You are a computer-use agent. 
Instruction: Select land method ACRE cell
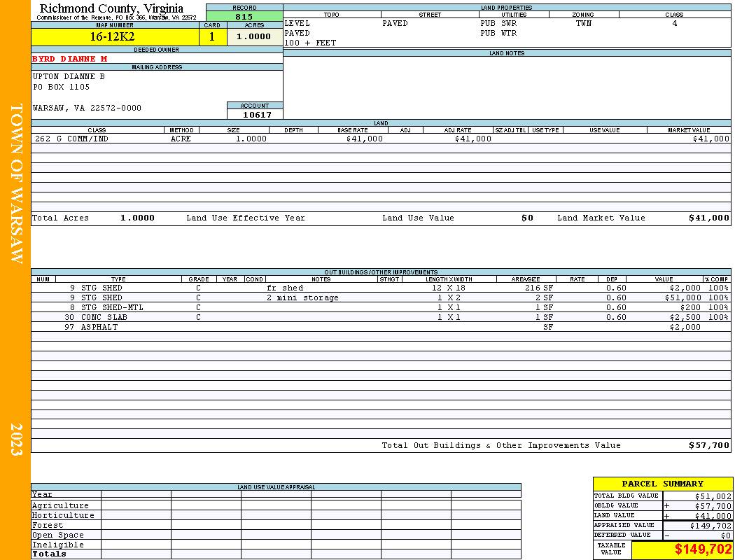point(181,139)
